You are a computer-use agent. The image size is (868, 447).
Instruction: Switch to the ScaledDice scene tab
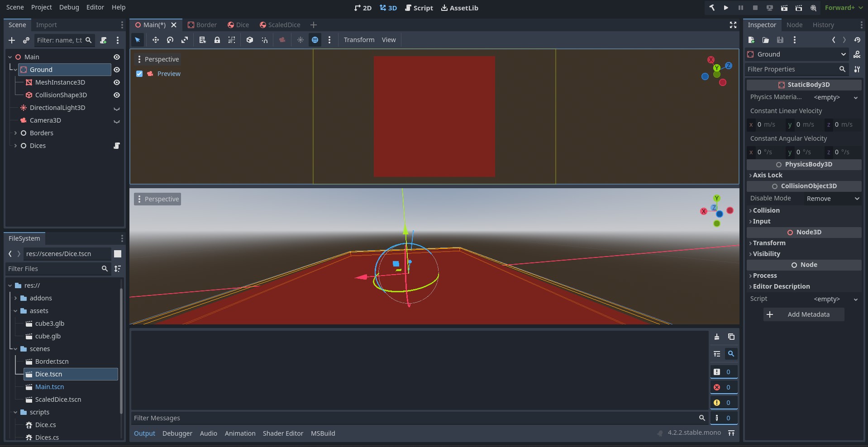click(280, 25)
